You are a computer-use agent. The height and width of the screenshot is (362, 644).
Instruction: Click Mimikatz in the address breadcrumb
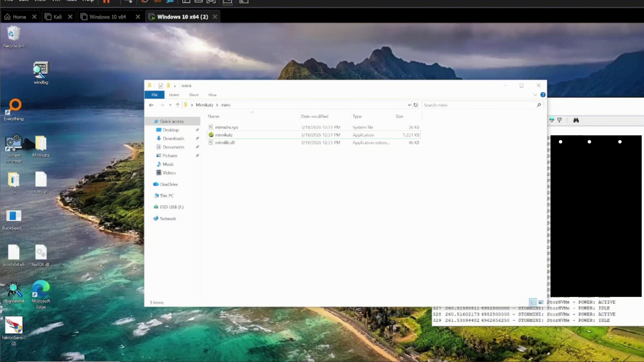204,105
